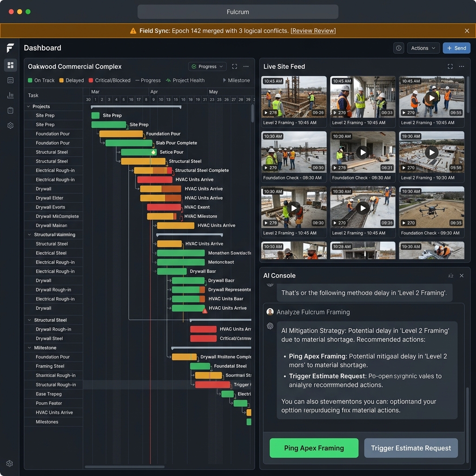Click the alert icon on HVAC Units Arrive bar
This screenshot has height=476, width=476.
click(205, 311)
